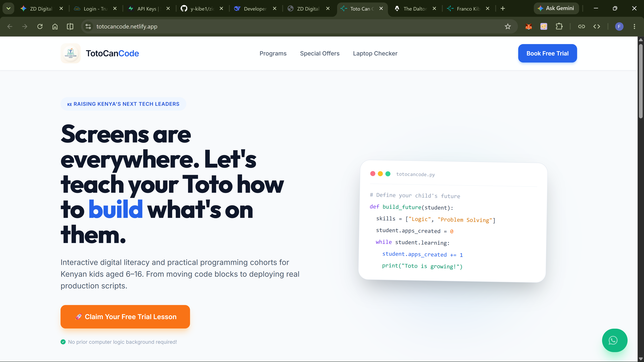Click the Raising Kenya's Next Tech Leaders badge
The height and width of the screenshot is (362, 644).
123,104
